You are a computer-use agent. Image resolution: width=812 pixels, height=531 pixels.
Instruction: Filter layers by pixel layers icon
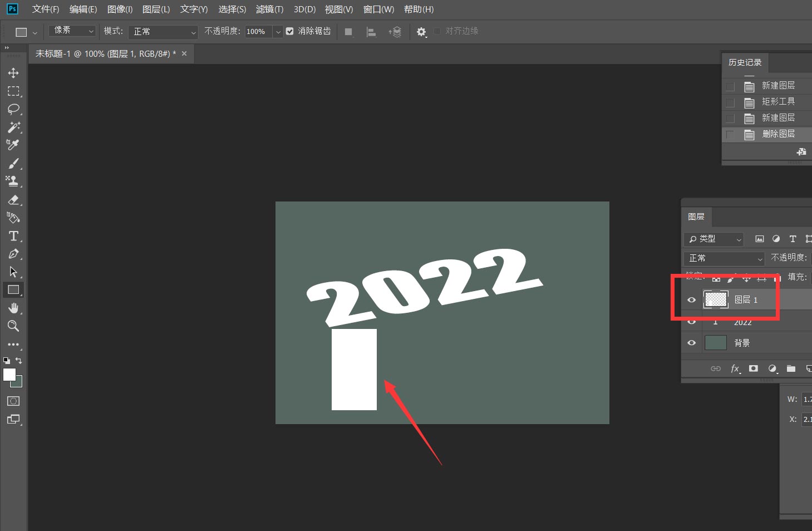click(x=759, y=239)
